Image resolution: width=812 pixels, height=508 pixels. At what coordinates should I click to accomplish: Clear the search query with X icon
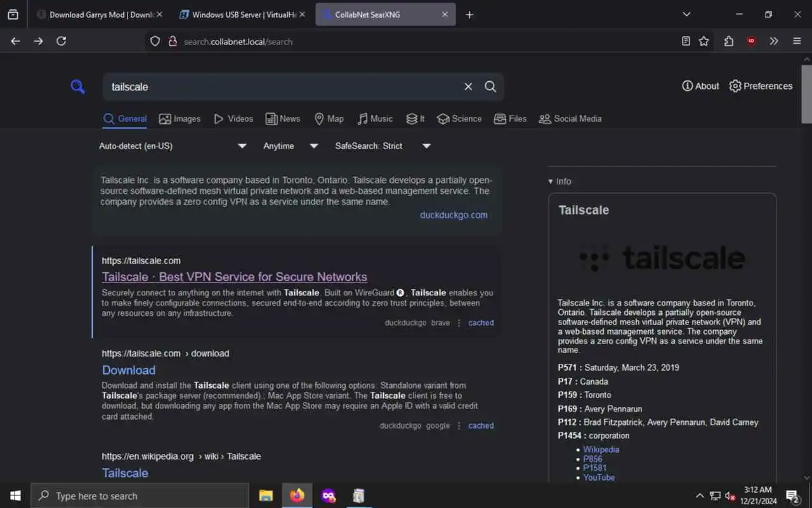(468, 86)
